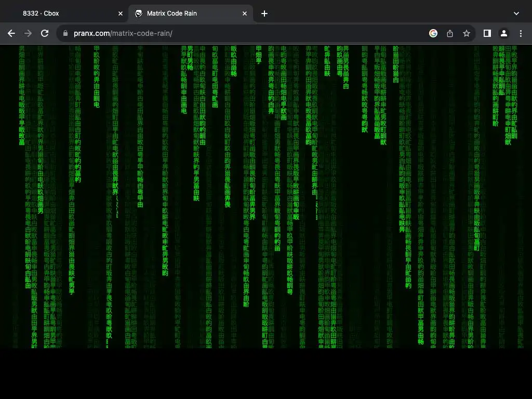The width and height of the screenshot is (532, 399).
Task: Open the profile account menu
Action: pyautogui.click(x=504, y=33)
